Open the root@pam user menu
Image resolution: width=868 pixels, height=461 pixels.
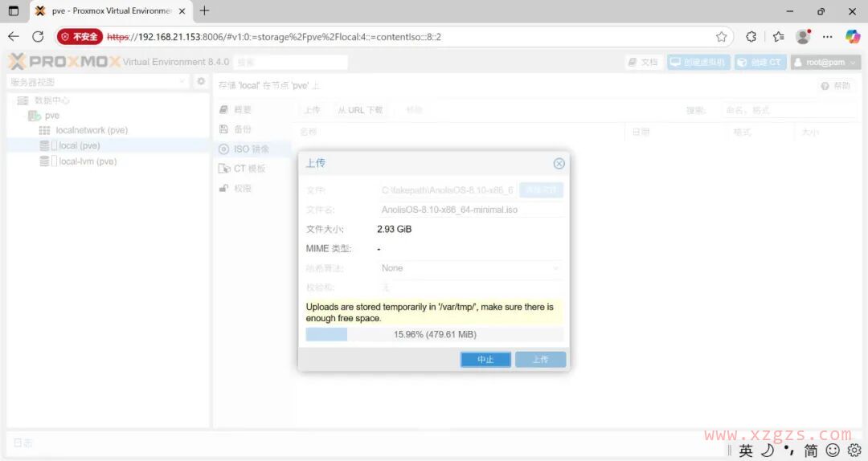coord(825,62)
